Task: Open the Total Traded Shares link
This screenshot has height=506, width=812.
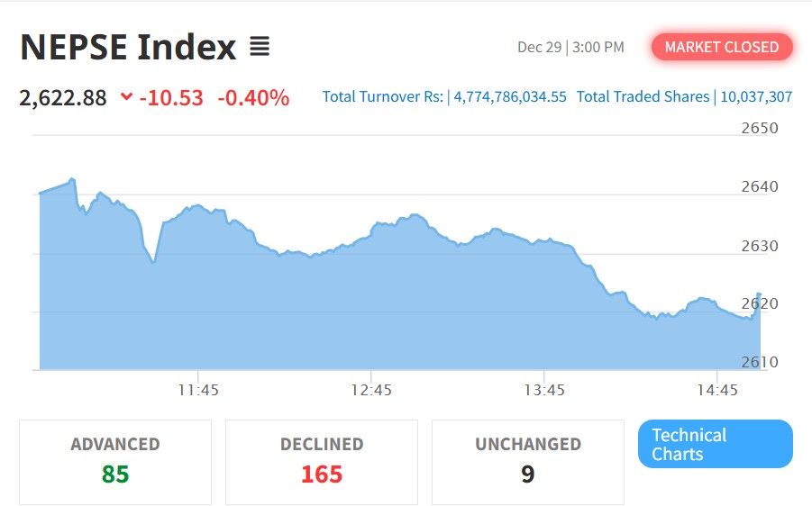Action: 643,96
